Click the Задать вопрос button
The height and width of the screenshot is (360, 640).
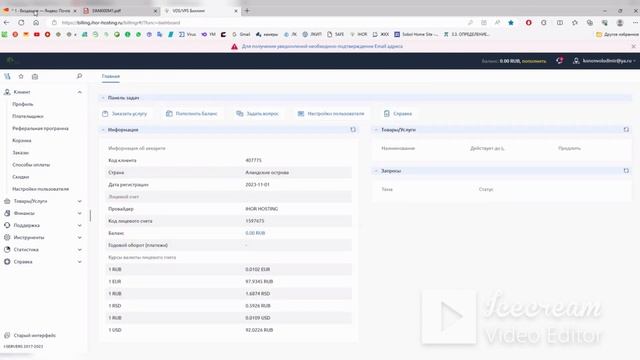point(258,113)
